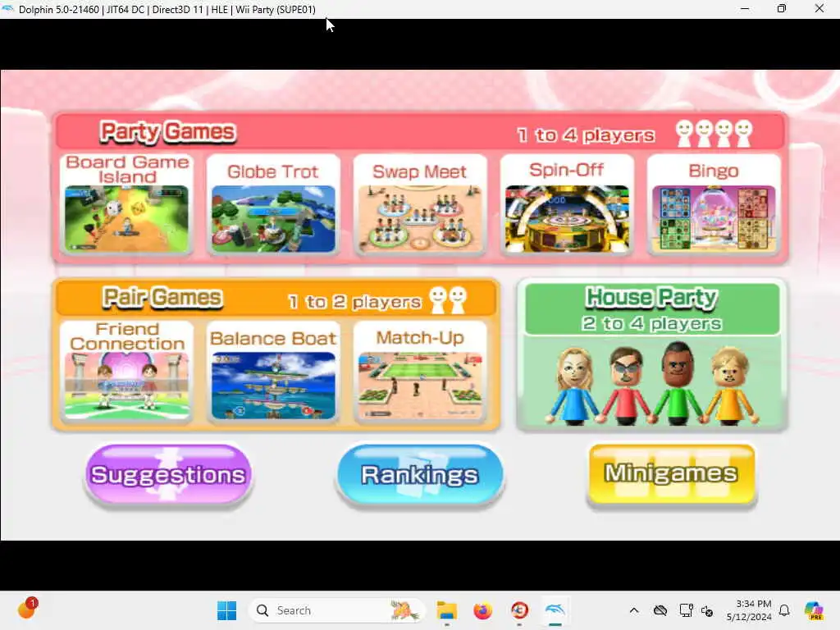Click the four player pawns icon
The image size is (840, 630).
pyautogui.click(x=714, y=134)
